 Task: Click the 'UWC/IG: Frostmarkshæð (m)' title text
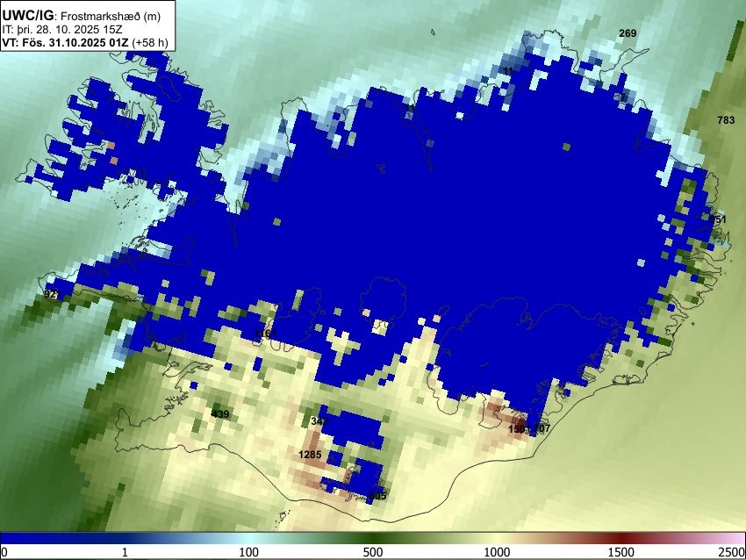pyautogui.click(x=82, y=16)
